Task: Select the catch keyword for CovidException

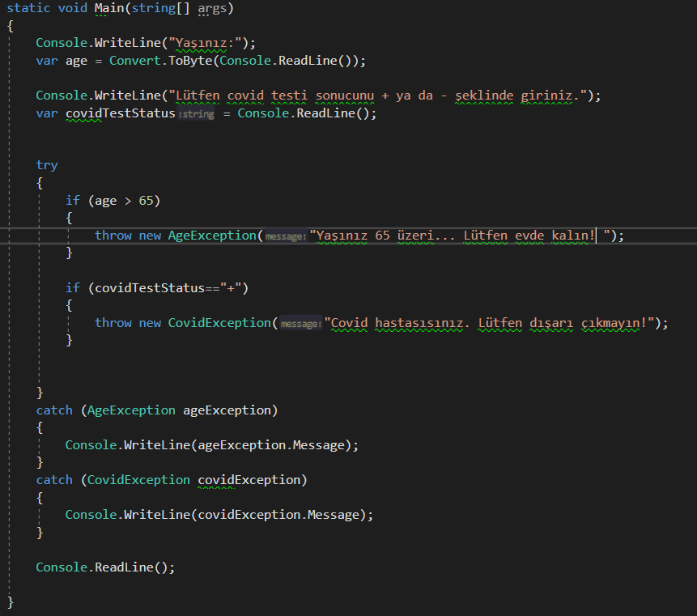Action: 53,479
